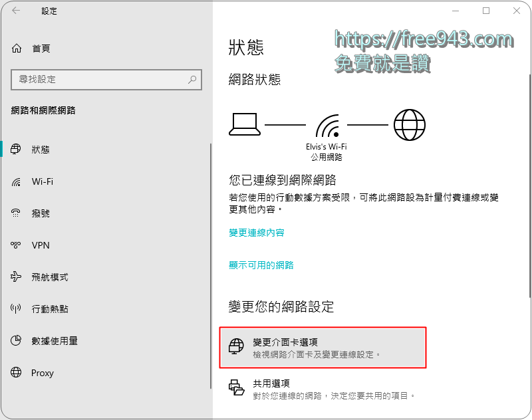Select 狀態 from the sidebar menu
The height and width of the screenshot is (420, 532).
(40, 150)
